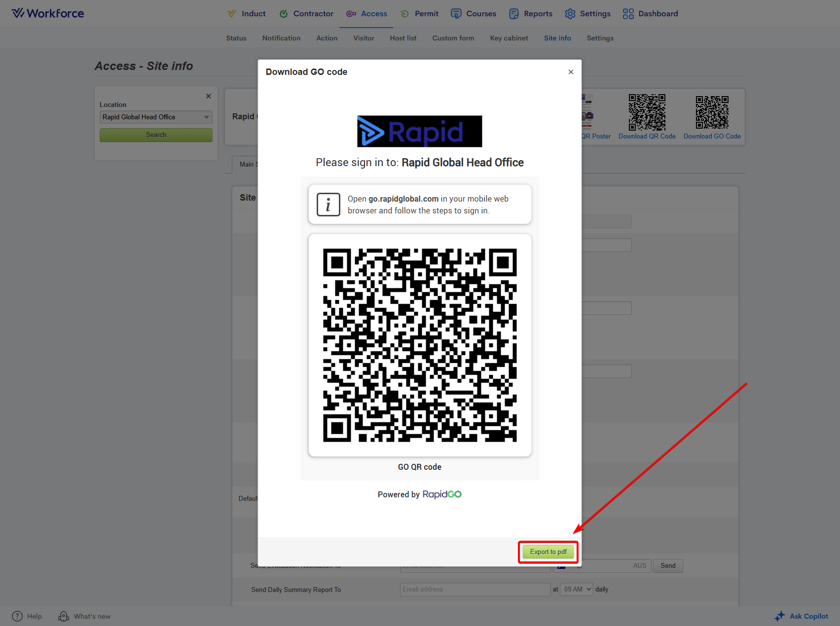The image size is (840, 626).
Task: Open Settings gear in top navigation
Action: pos(570,14)
